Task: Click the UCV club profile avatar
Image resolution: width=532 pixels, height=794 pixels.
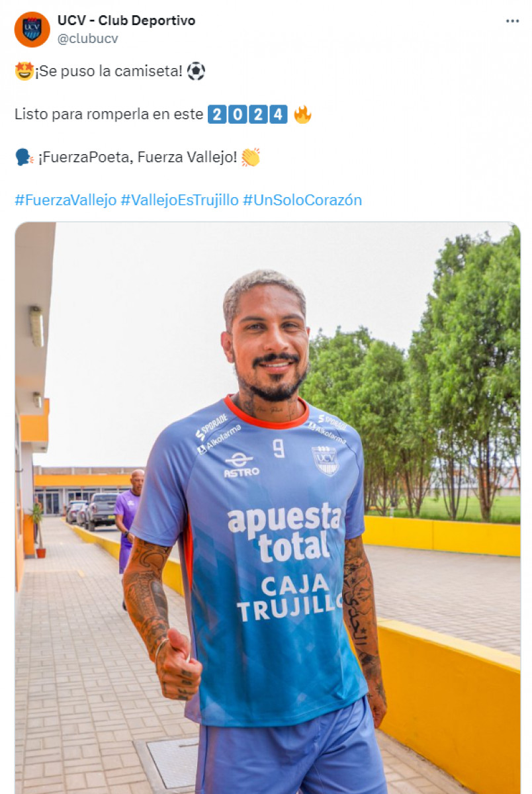Action: [32, 29]
